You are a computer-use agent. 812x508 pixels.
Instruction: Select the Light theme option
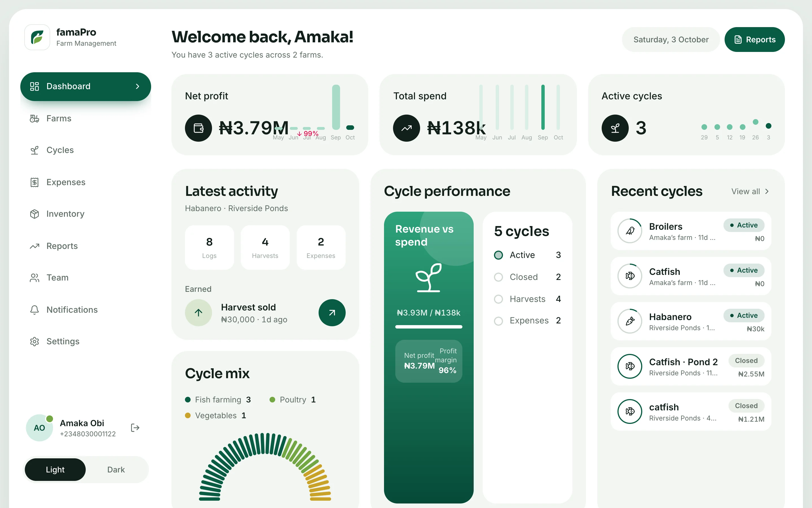(x=55, y=470)
